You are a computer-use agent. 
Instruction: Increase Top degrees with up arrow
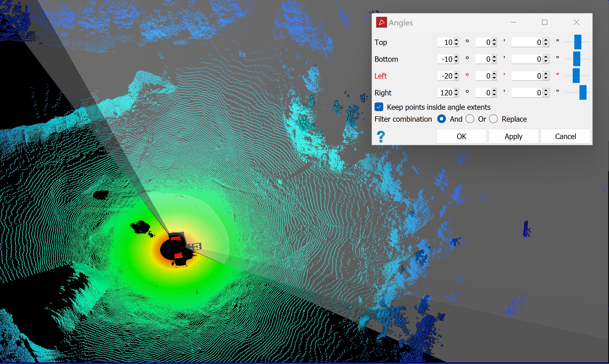(x=456, y=40)
